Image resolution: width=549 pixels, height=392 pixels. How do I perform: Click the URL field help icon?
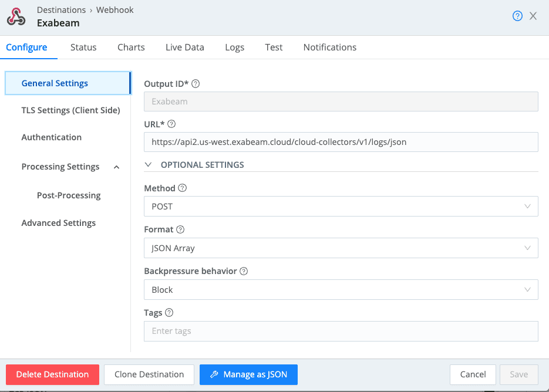171,124
